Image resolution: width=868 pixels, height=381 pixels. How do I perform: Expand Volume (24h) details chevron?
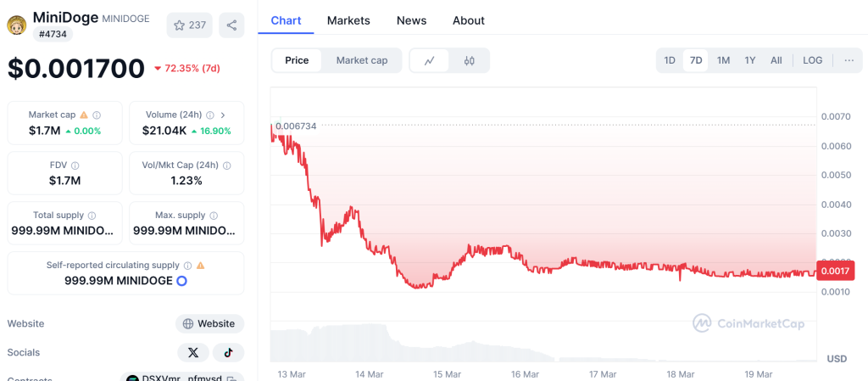223,115
